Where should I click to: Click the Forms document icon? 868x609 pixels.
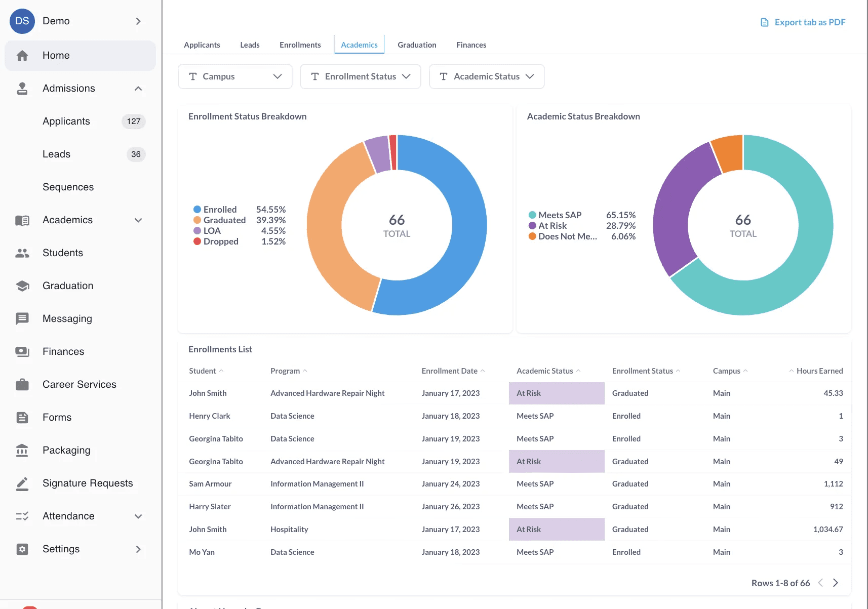click(x=22, y=418)
